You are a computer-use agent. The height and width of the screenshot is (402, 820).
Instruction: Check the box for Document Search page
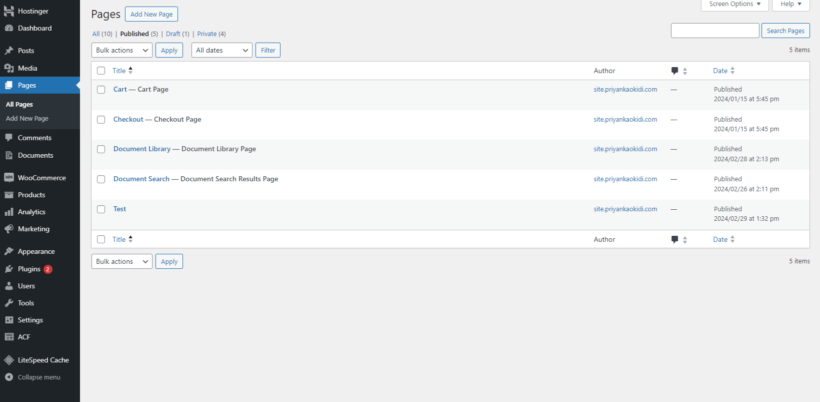pos(101,179)
